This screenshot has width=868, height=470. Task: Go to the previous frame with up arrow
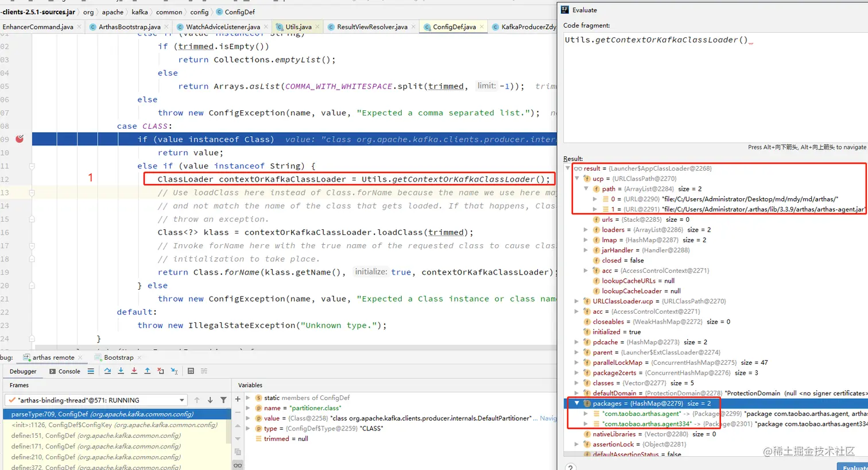click(x=197, y=400)
